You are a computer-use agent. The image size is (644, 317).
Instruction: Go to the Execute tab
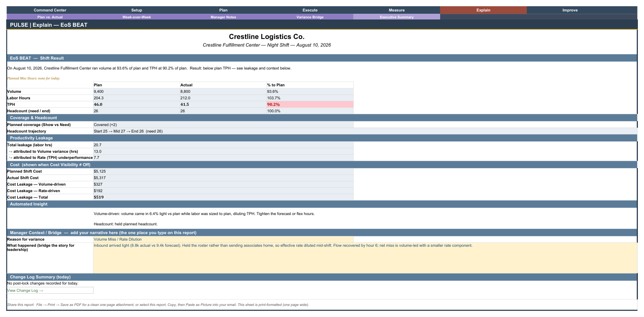pos(310,10)
